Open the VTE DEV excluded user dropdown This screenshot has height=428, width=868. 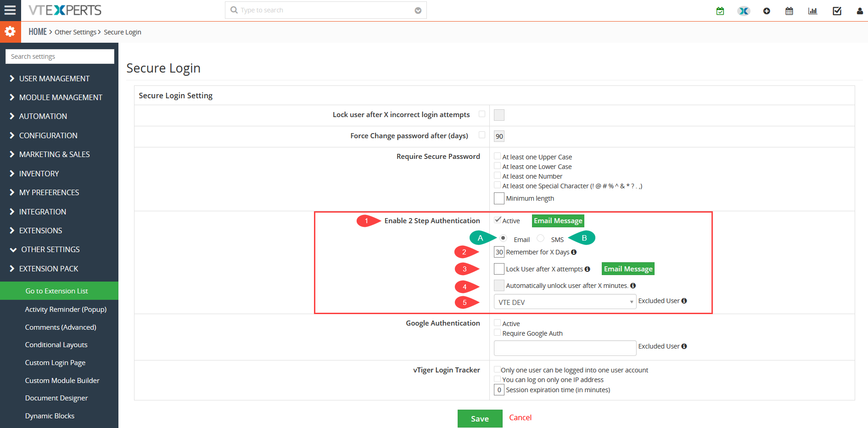tap(565, 302)
